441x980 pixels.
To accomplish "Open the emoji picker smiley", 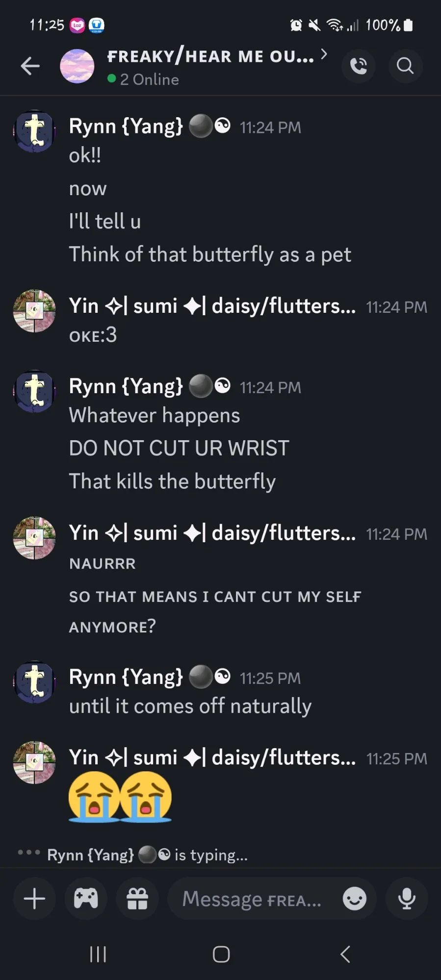I will (354, 899).
